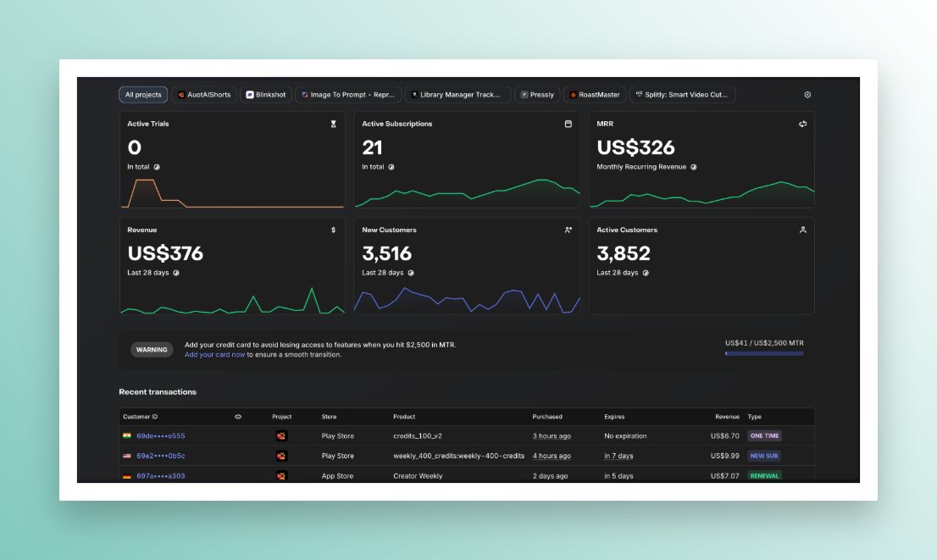Screen dimensions: 937x560
Task: Click info icon beside Active Customers Last 28 days
Action: pyautogui.click(x=646, y=273)
